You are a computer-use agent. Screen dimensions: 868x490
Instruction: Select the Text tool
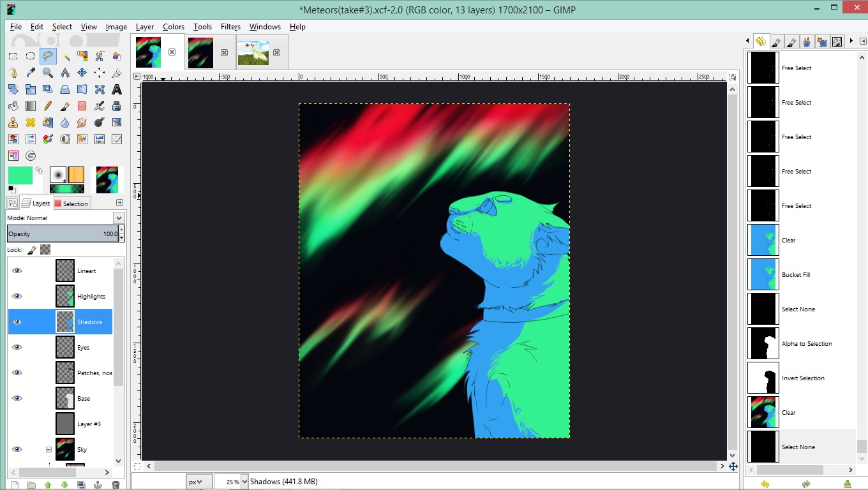(x=117, y=89)
